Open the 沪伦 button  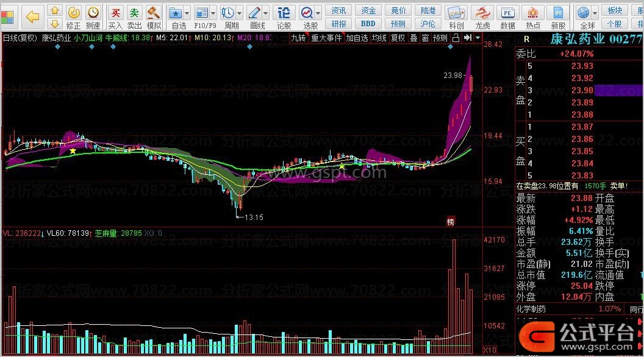tap(428, 23)
